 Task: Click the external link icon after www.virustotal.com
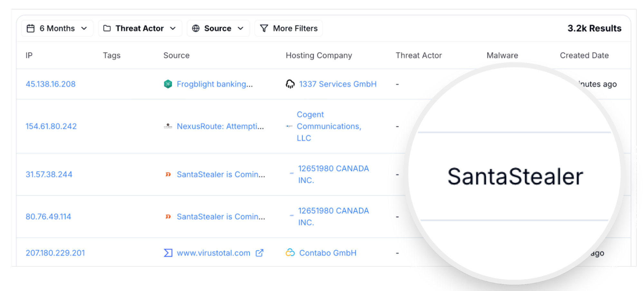pos(259,253)
